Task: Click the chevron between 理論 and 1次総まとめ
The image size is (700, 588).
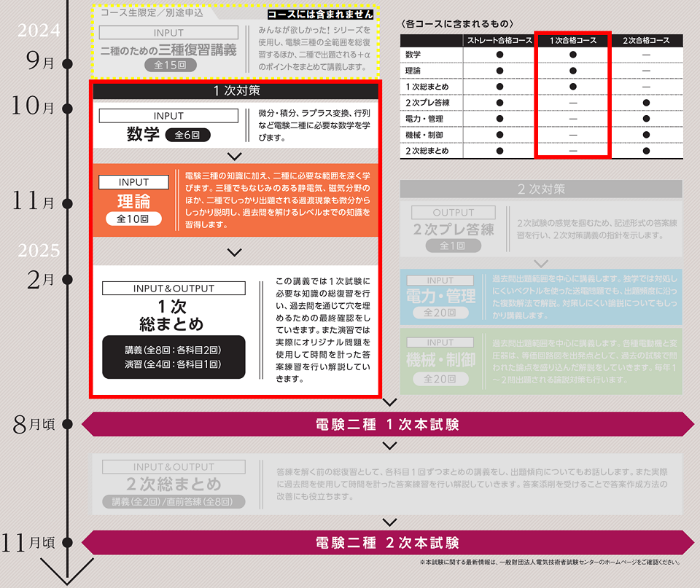Action: tap(234, 252)
